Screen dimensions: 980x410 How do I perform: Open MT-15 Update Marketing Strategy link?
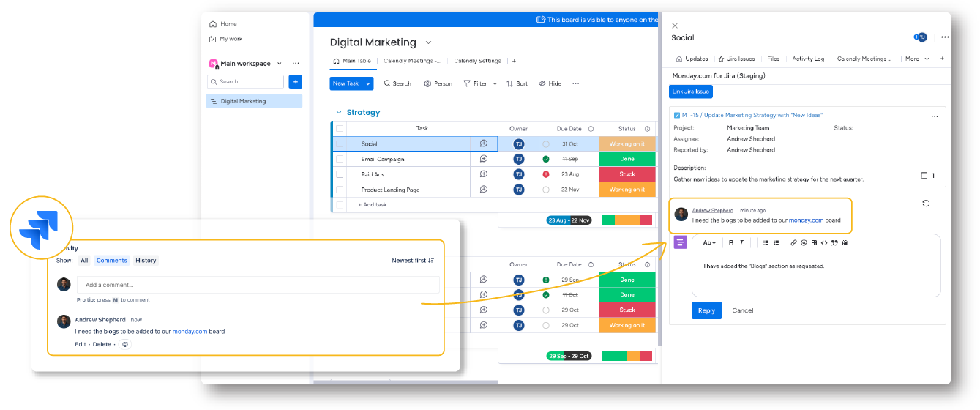pos(752,116)
